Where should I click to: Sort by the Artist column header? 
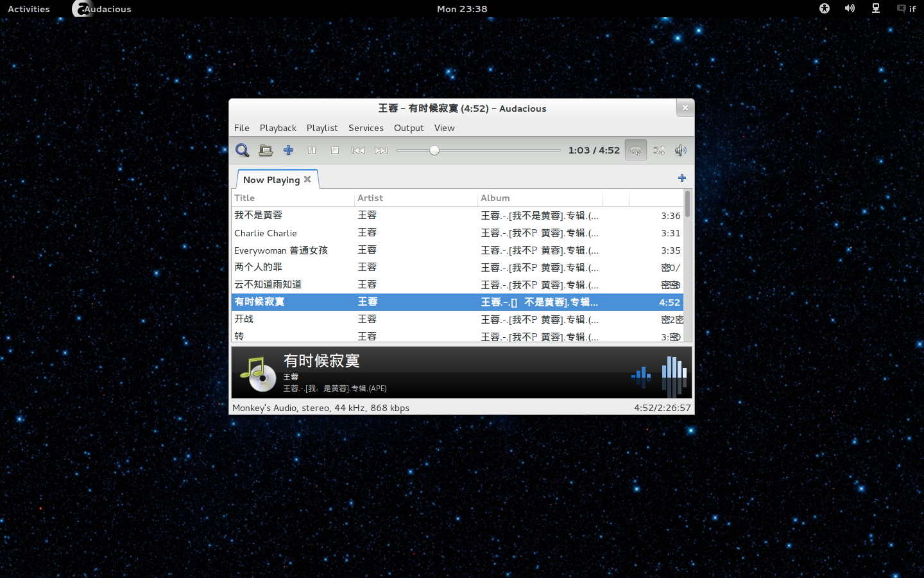(416, 198)
